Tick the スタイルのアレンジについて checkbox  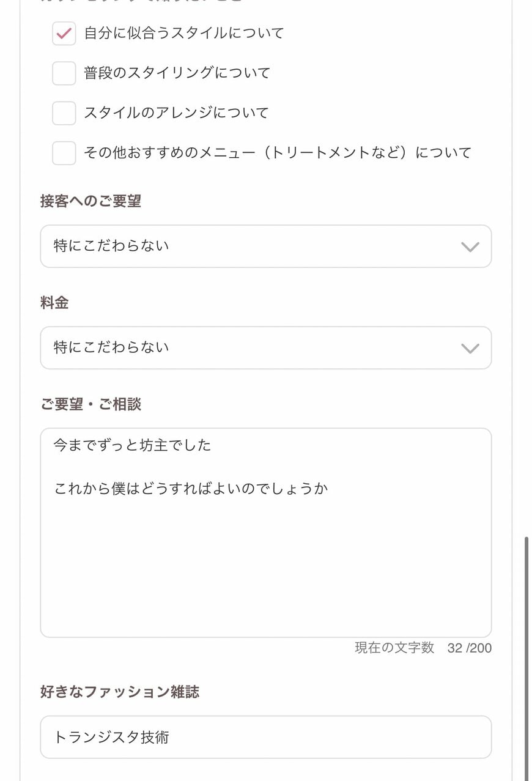64,113
